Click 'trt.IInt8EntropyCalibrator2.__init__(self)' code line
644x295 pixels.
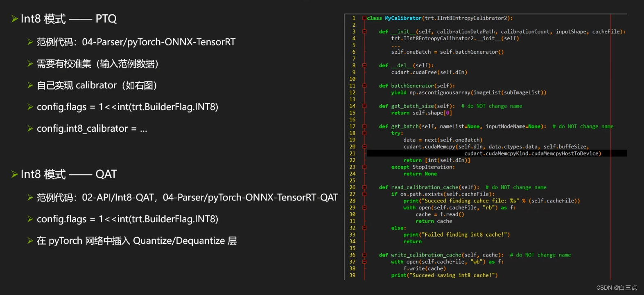[x=455, y=38]
